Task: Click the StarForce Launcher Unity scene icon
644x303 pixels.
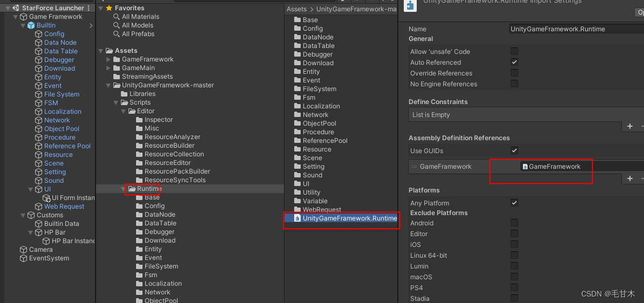Action: [x=16, y=8]
